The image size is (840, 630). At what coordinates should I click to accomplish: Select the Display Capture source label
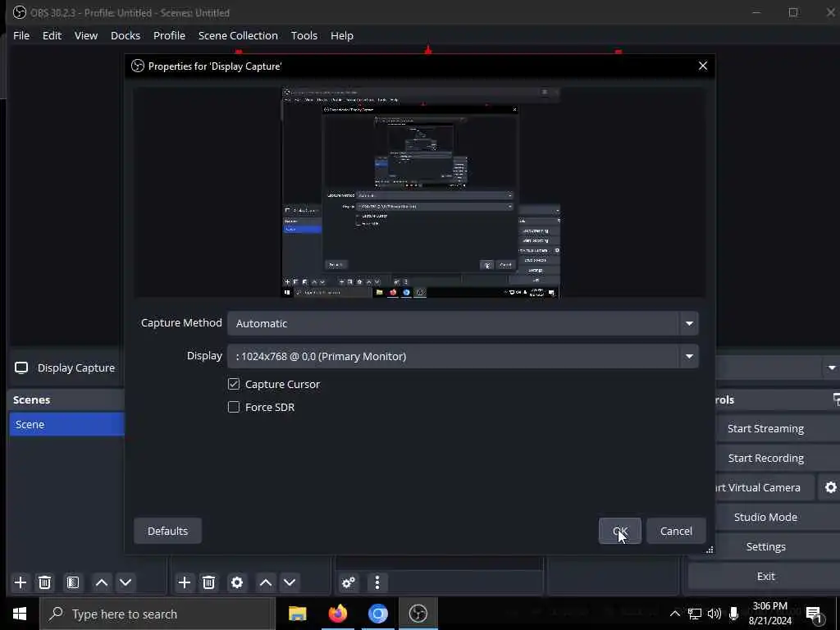76,368
